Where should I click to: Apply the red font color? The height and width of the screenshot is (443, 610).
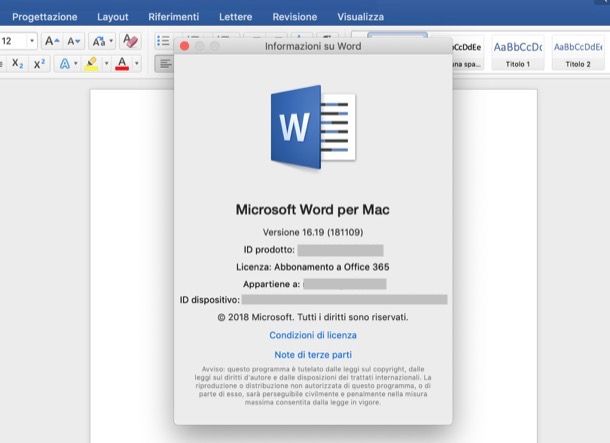(122, 63)
